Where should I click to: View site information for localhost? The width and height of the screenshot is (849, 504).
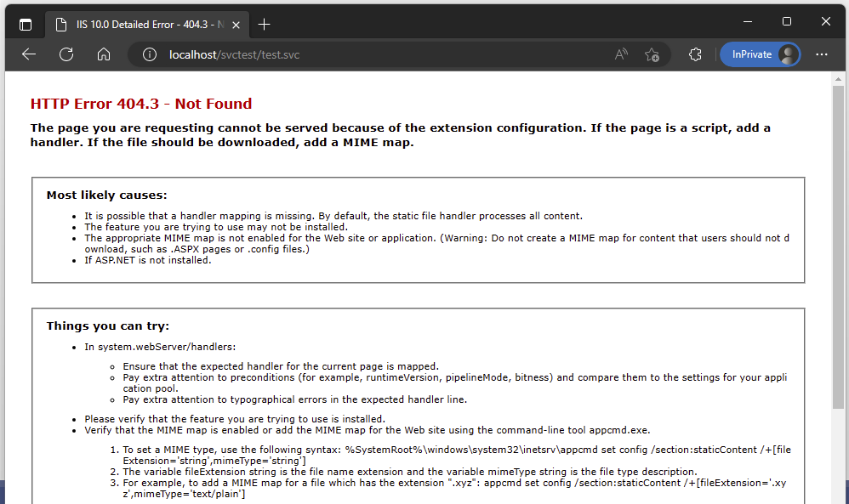click(150, 54)
